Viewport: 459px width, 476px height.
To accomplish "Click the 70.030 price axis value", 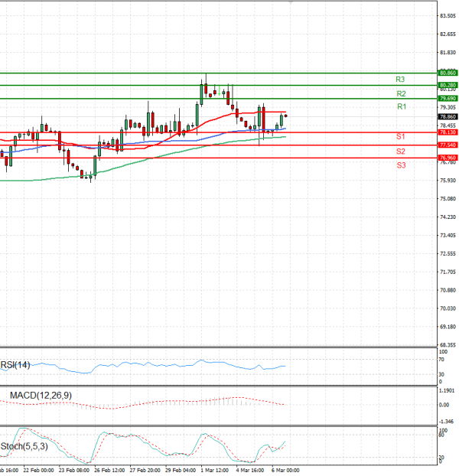I will [448, 308].
